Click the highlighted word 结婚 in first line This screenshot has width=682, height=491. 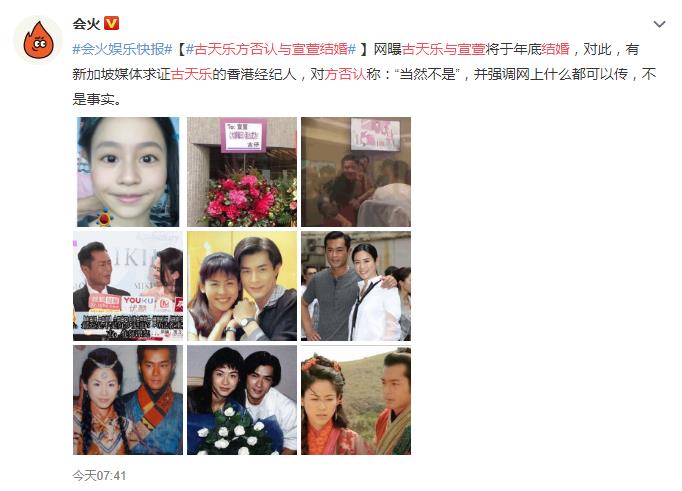tap(555, 49)
